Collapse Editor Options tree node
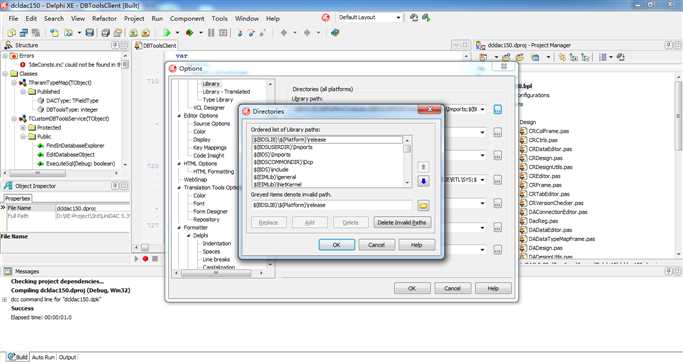The height and width of the screenshot is (362, 683). (x=179, y=116)
